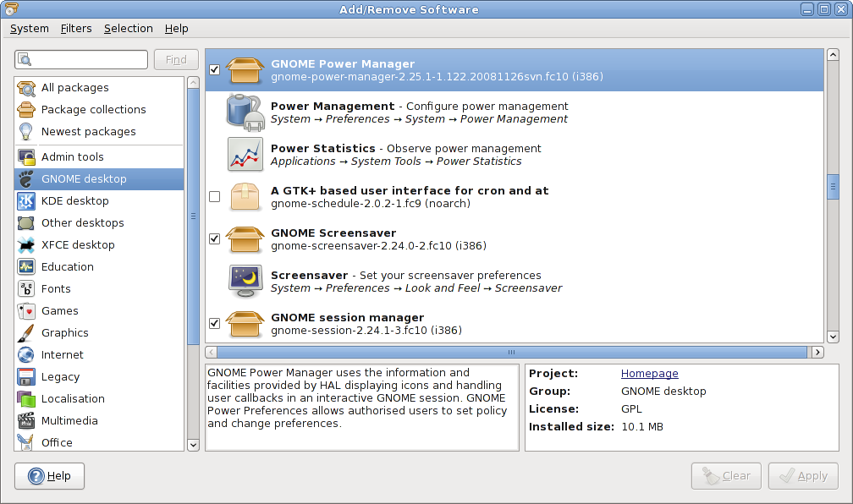Viewport: 853px width, 504px height.
Task: Click the All packages icon in the sidebar
Action: (x=26, y=88)
